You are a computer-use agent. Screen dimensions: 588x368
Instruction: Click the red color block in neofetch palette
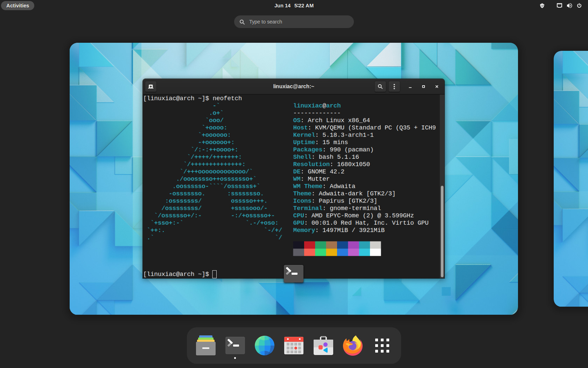[309, 245]
